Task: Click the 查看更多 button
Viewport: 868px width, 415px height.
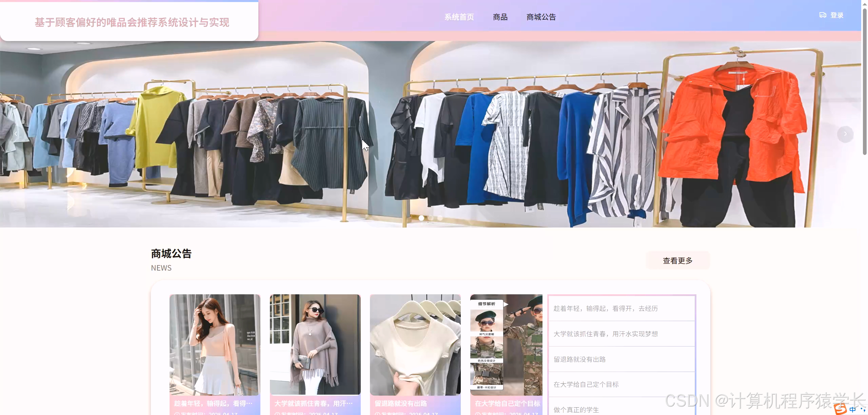Action: click(x=677, y=260)
